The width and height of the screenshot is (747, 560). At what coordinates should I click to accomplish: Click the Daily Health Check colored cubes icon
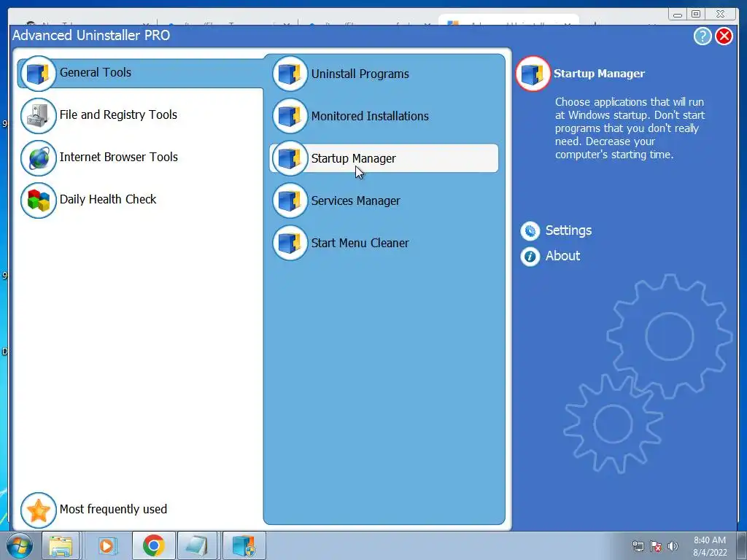point(38,201)
